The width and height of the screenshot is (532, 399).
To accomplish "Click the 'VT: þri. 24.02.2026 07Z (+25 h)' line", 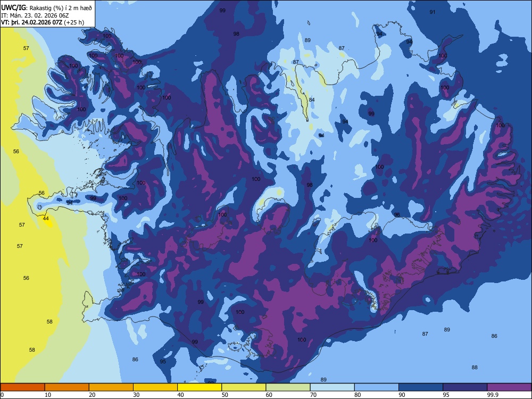I will (x=43, y=23).
